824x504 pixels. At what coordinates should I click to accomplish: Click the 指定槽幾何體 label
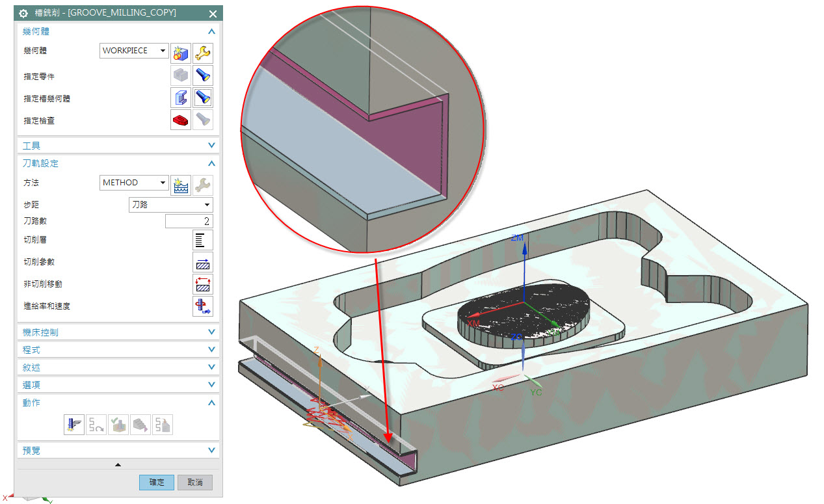point(47,99)
